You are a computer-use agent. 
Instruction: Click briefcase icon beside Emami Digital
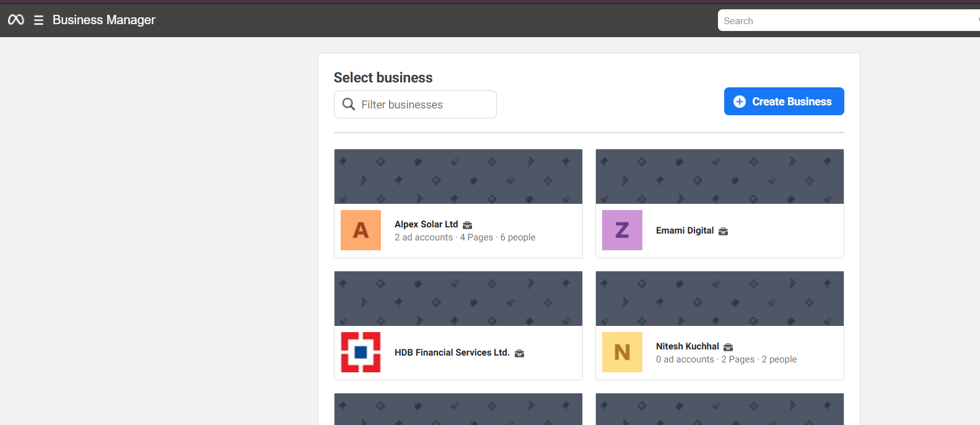(723, 231)
